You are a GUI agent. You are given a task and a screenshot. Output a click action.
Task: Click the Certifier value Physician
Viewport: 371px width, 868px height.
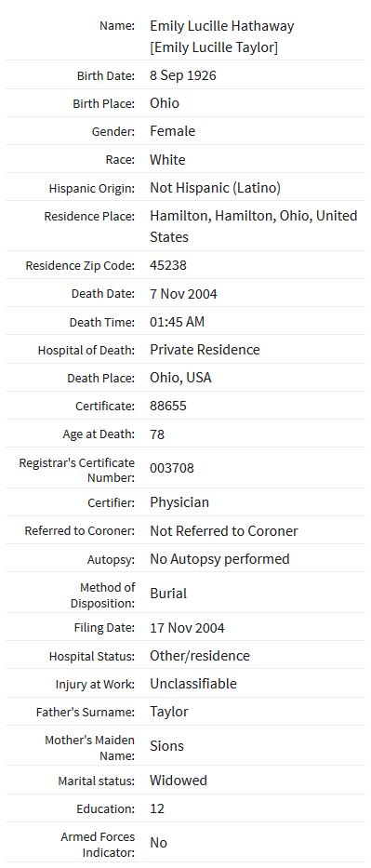[179, 502]
